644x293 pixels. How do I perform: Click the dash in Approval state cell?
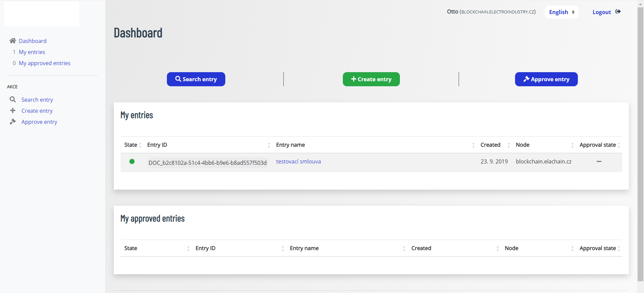click(599, 161)
